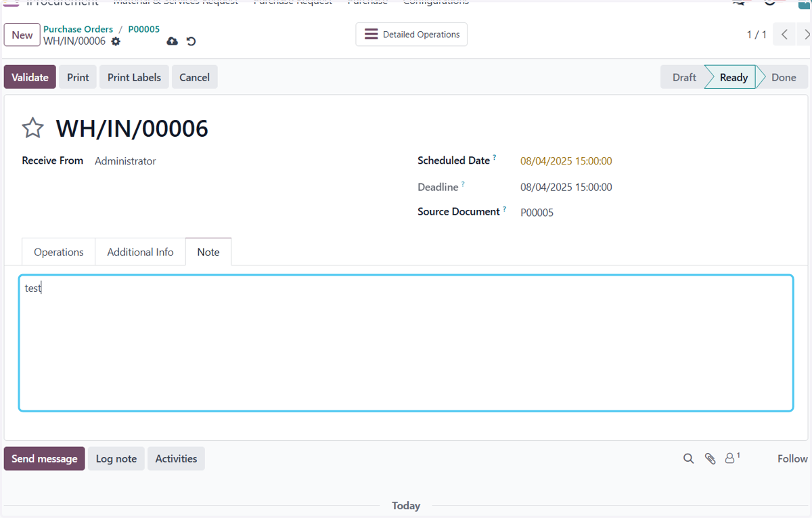Show help tooltip for Scheduled Date
The height and width of the screenshot is (518, 812).
(x=495, y=158)
